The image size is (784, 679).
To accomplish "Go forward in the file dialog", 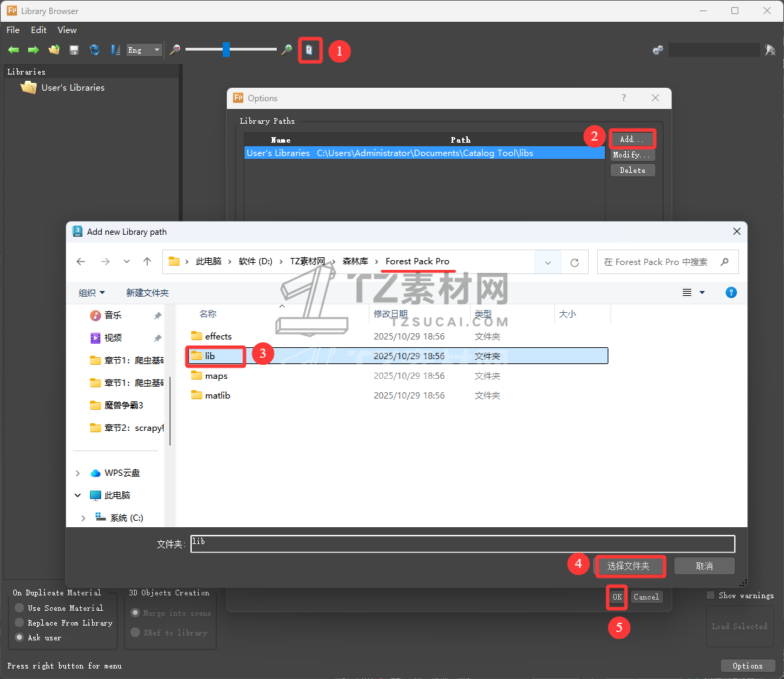I will 105,261.
